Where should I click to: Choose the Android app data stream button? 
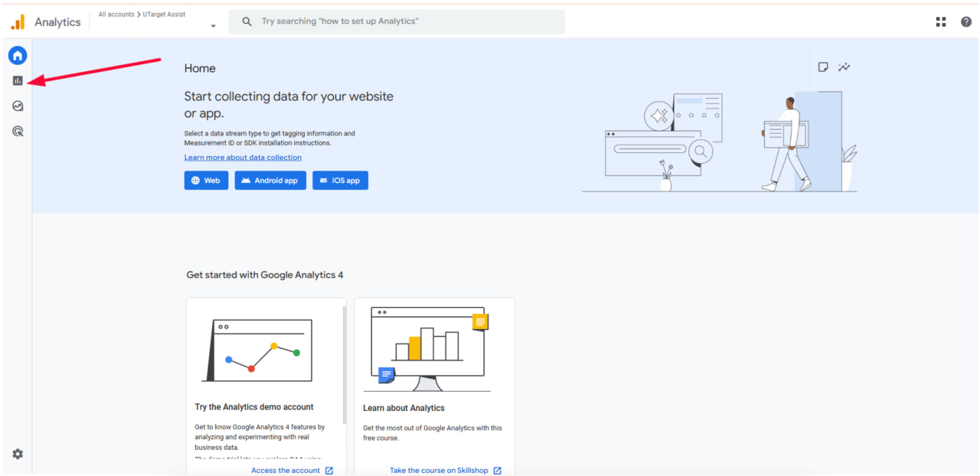[x=270, y=181]
